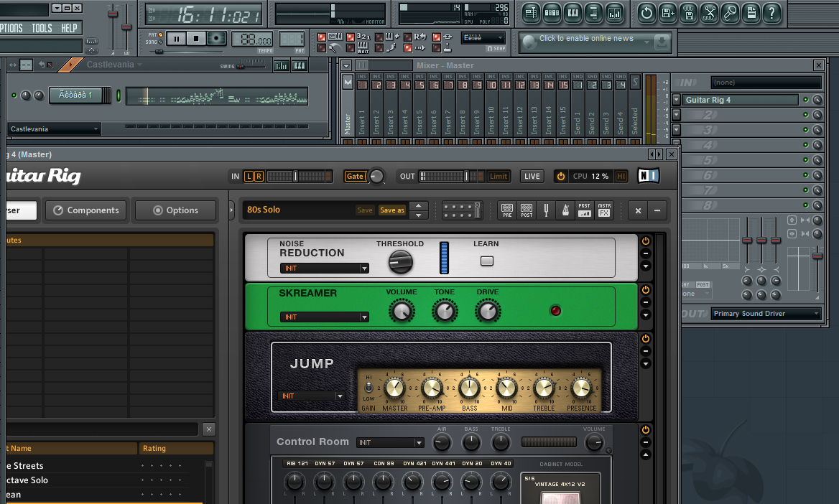The height and width of the screenshot is (504, 839).
Task: Toggle the Gate button
Action: pyautogui.click(x=356, y=176)
